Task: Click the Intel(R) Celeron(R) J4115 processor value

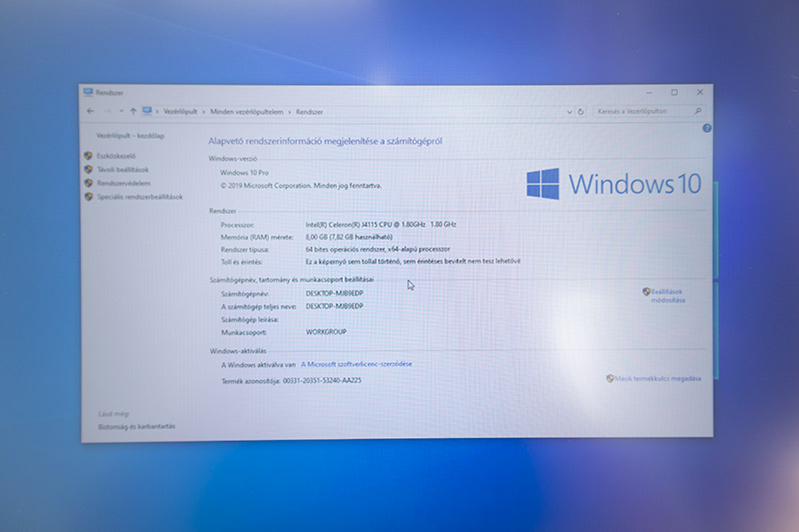Action: (381, 225)
